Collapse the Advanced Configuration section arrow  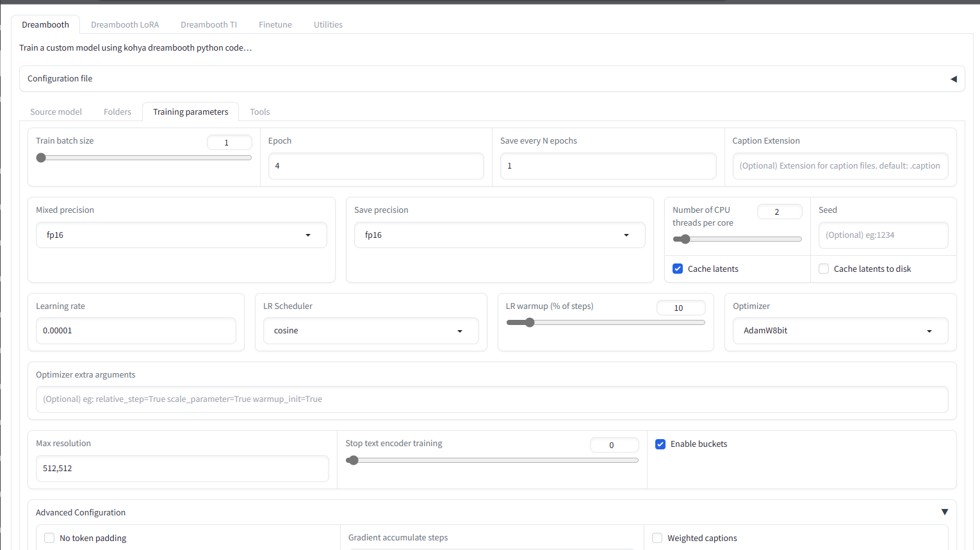pos(945,512)
